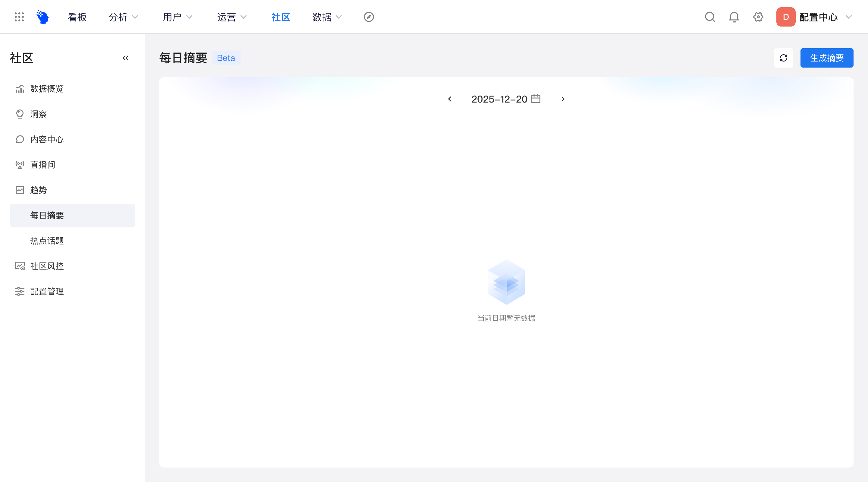868x482 pixels.
Task: Open the app grid launcher icon
Action: (19, 17)
